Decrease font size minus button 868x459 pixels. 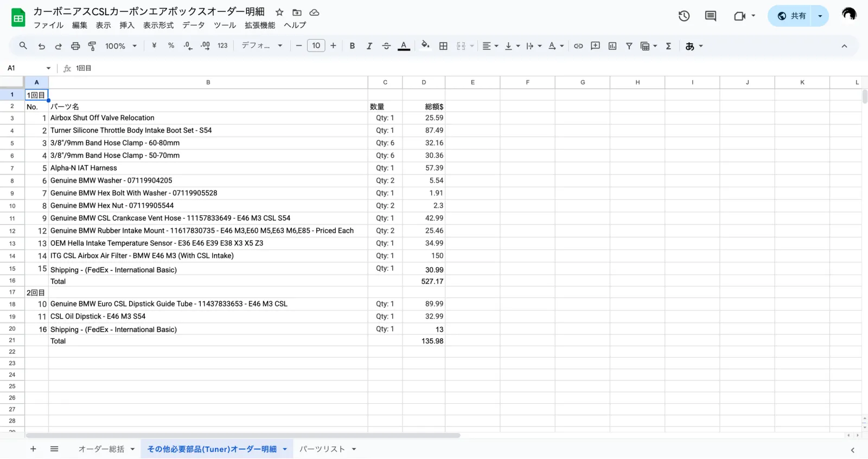[298, 46]
